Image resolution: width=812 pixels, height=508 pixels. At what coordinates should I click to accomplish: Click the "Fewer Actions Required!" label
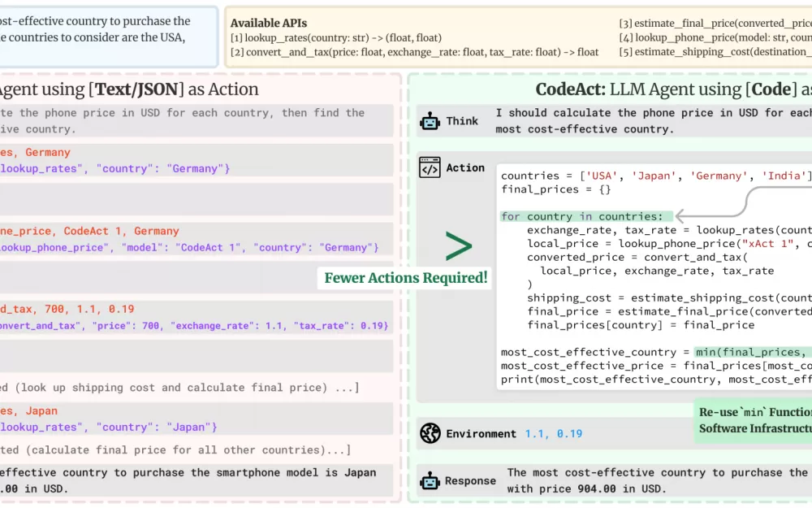[406, 278]
